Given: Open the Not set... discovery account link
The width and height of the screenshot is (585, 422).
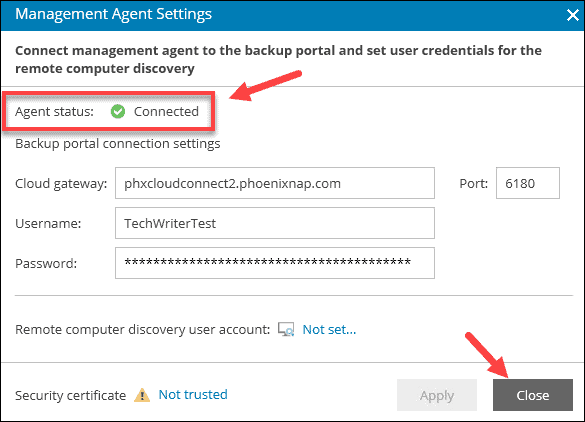Looking at the screenshot, I should 329,329.
